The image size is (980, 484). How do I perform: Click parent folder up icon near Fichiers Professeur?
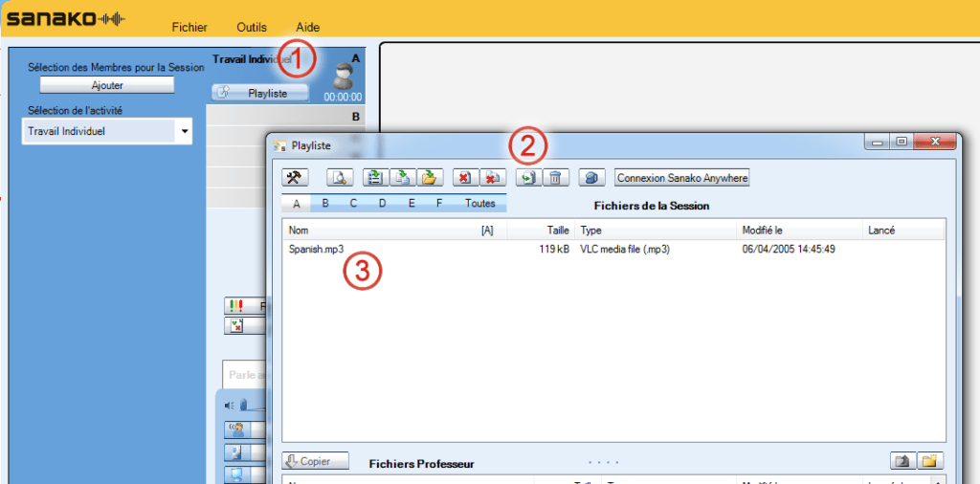click(902, 461)
